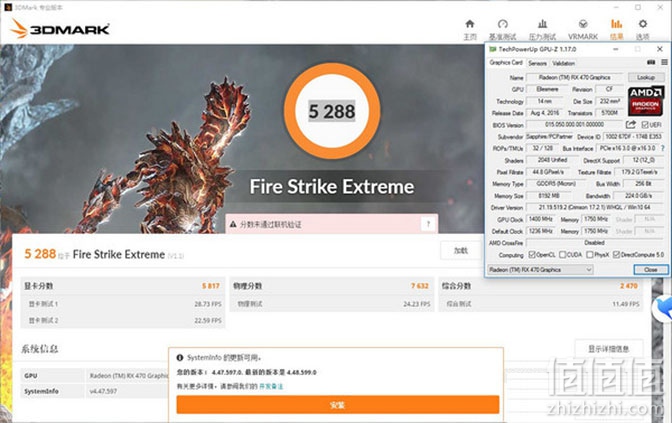The image size is (672, 423).
Task: Open GPU-Z hamburger menu icon
Action: click(x=664, y=63)
